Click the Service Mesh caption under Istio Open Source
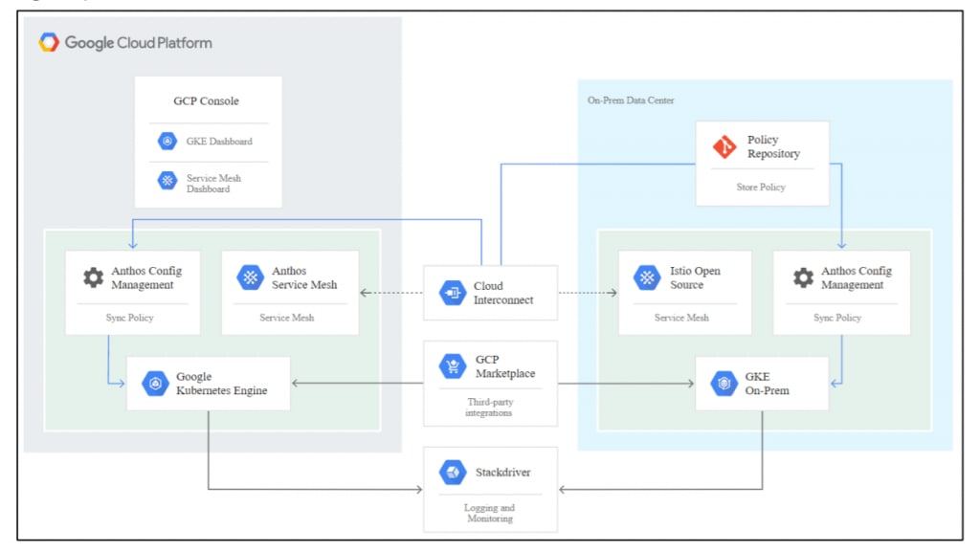 681,318
